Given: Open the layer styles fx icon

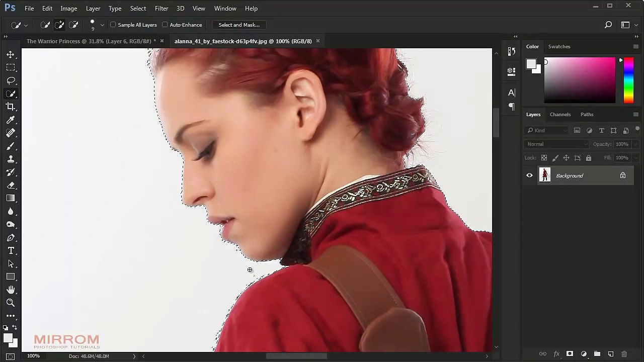Looking at the screenshot, I should [556, 354].
